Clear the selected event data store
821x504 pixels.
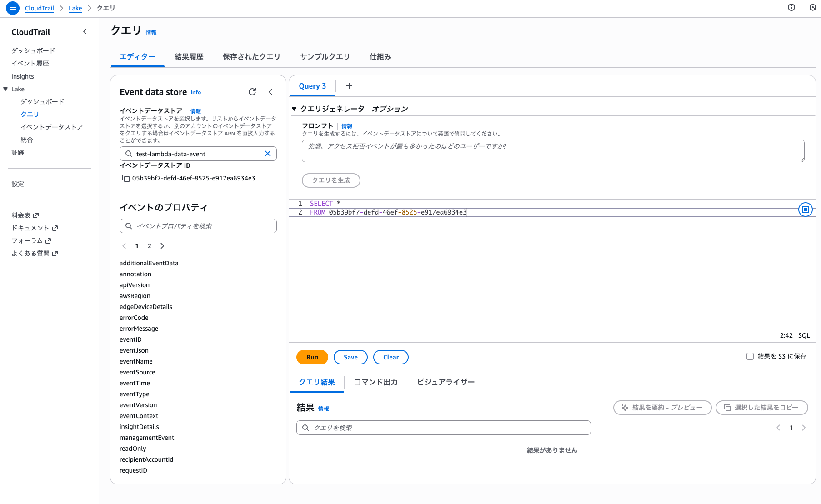tap(268, 154)
